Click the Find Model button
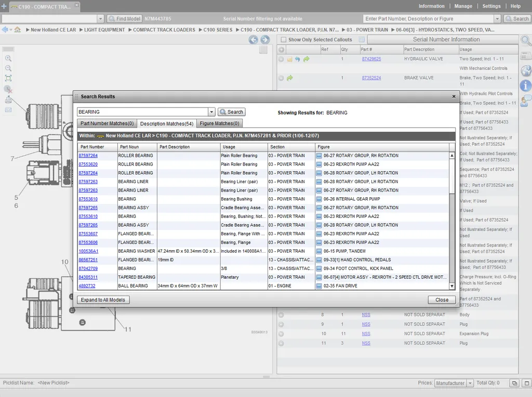 124,19
